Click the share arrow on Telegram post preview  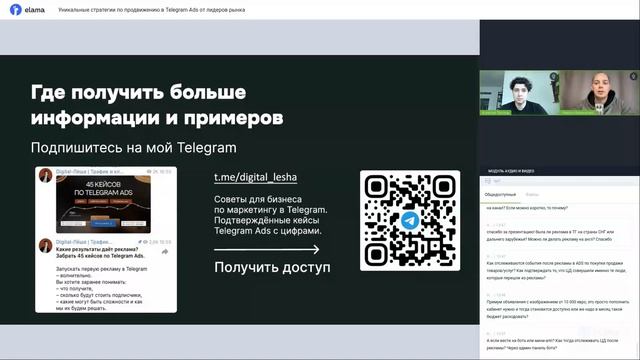[165, 252]
